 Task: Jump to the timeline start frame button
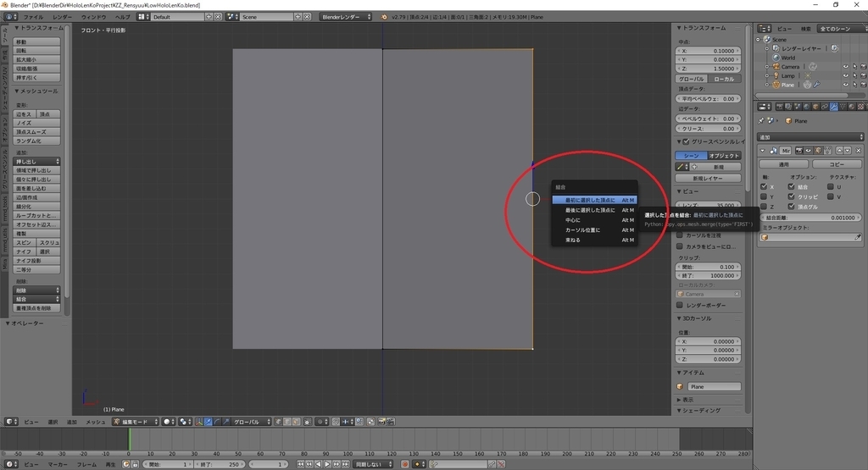coord(300,464)
